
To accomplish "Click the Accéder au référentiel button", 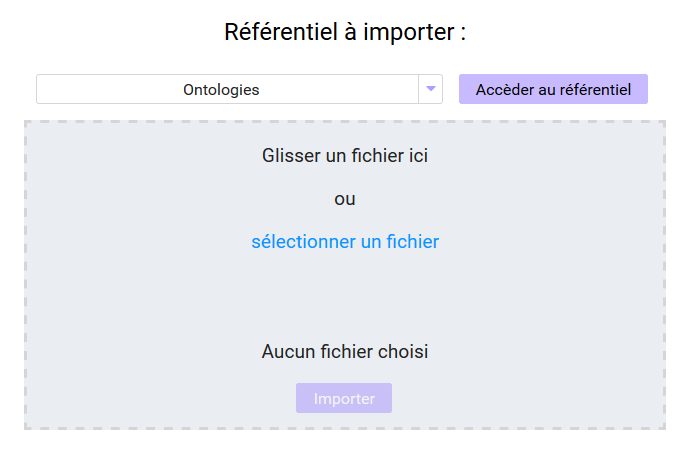I will 553,89.
